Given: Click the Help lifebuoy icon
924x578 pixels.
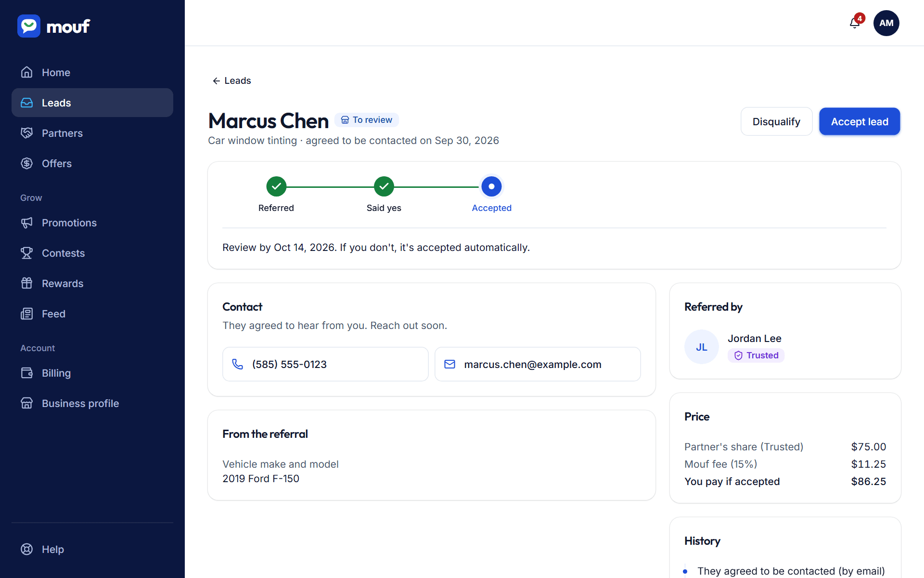Looking at the screenshot, I should pos(27,549).
